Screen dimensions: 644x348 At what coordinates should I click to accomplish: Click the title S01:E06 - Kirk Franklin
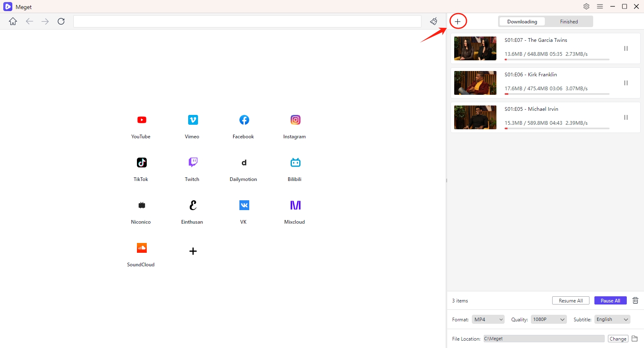pyautogui.click(x=530, y=75)
